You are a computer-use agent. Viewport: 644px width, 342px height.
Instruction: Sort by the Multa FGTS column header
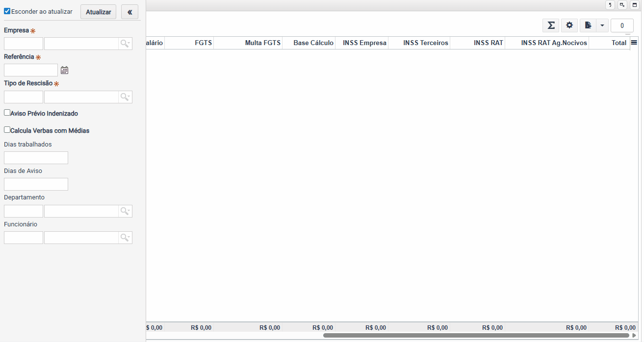(248, 43)
